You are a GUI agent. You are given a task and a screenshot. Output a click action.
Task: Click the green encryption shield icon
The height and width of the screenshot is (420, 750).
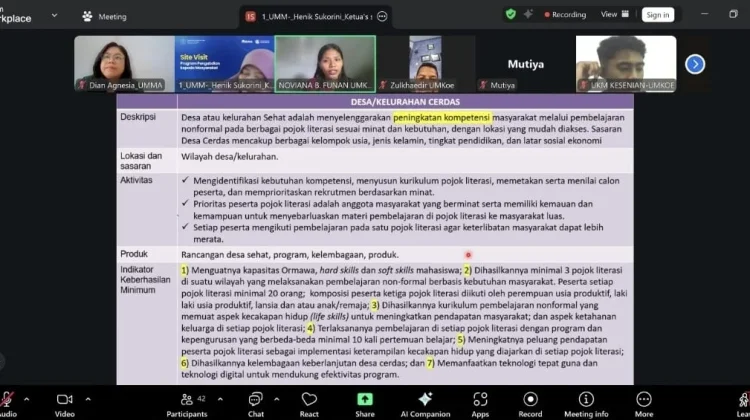(x=511, y=14)
